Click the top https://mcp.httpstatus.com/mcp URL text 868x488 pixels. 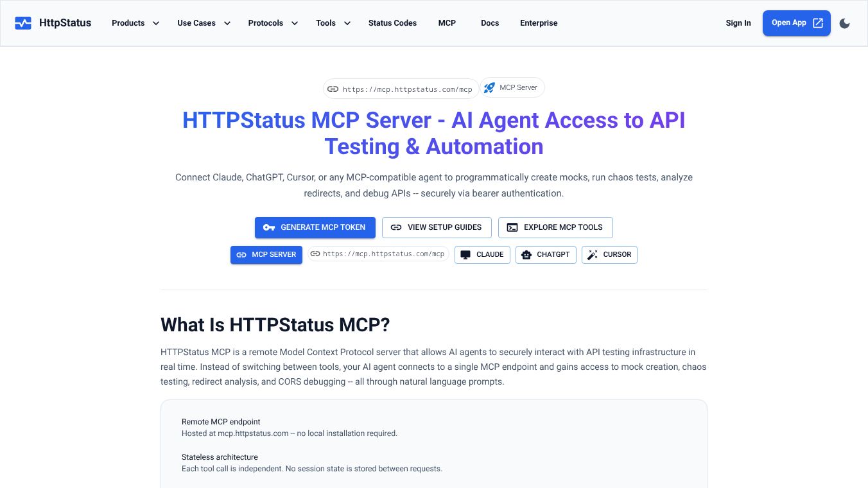point(407,89)
